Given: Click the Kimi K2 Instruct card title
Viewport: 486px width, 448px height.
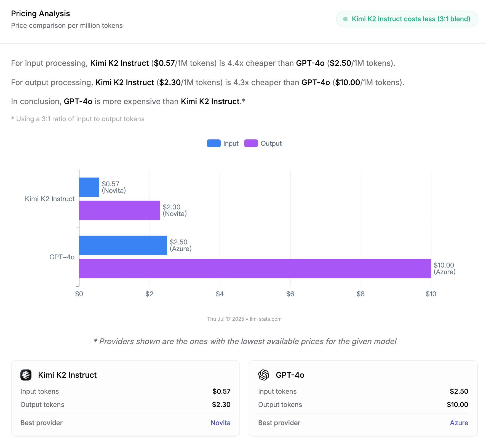Looking at the screenshot, I should (67, 375).
